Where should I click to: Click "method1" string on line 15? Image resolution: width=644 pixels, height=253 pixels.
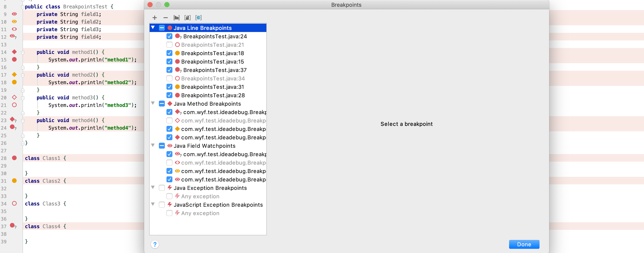coord(118,59)
